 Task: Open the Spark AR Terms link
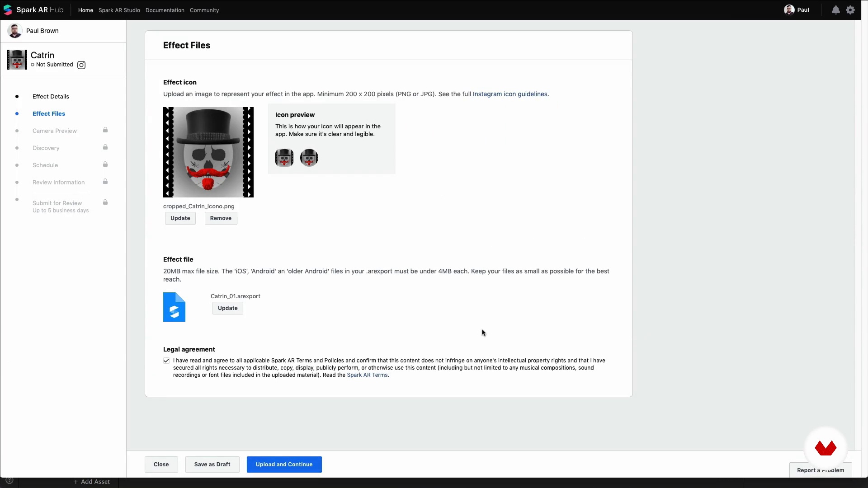pos(367,375)
